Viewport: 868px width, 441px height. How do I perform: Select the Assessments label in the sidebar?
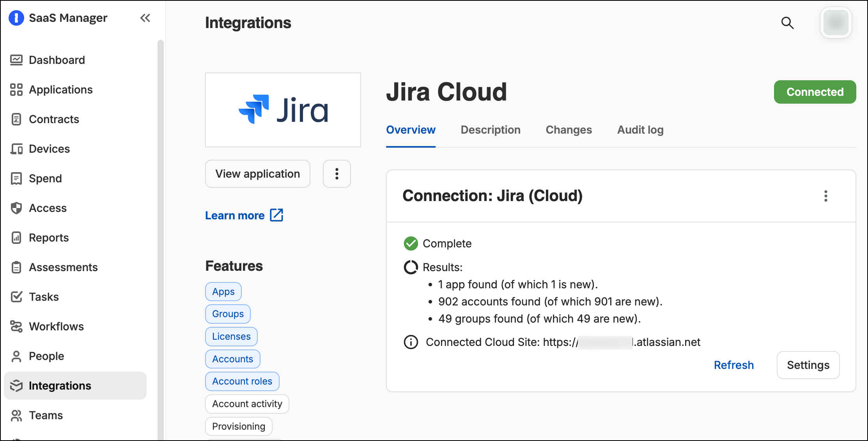(x=63, y=267)
